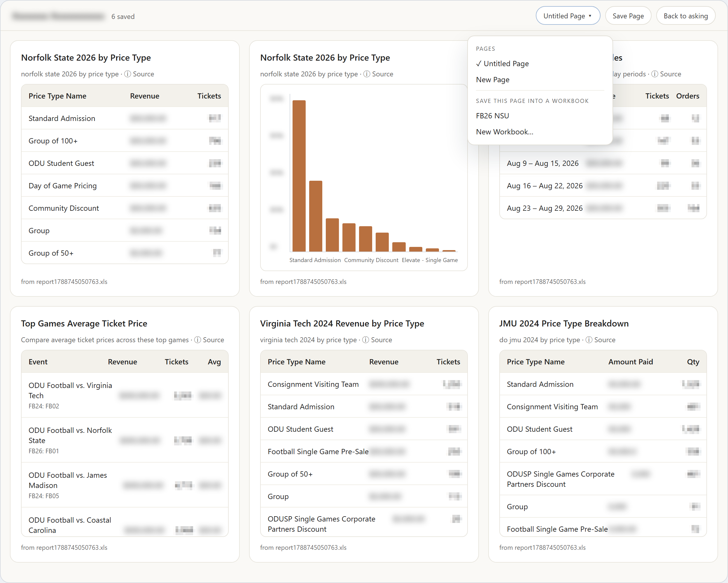728x583 pixels.
Task: Click the Orders column header
Action: (687, 96)
